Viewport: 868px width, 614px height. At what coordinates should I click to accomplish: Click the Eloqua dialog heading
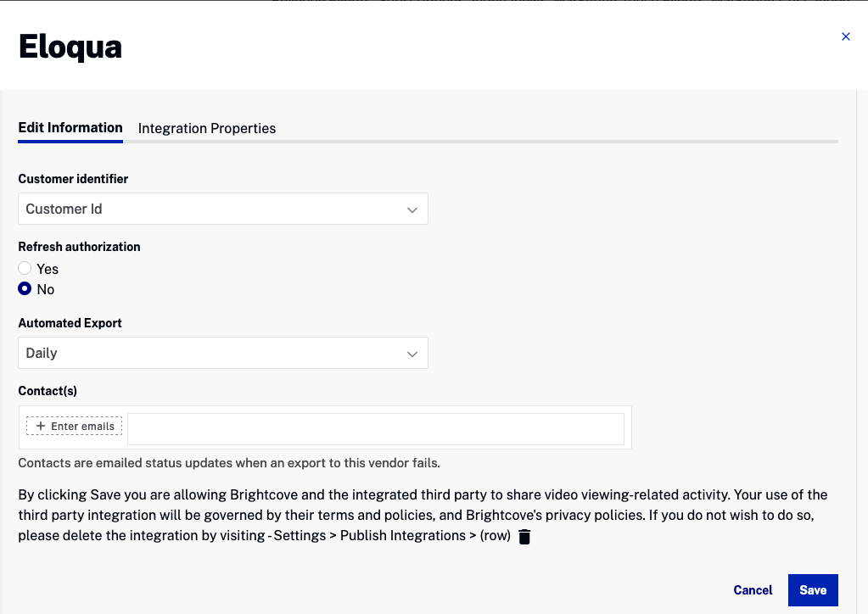click(x=70, y=47)
